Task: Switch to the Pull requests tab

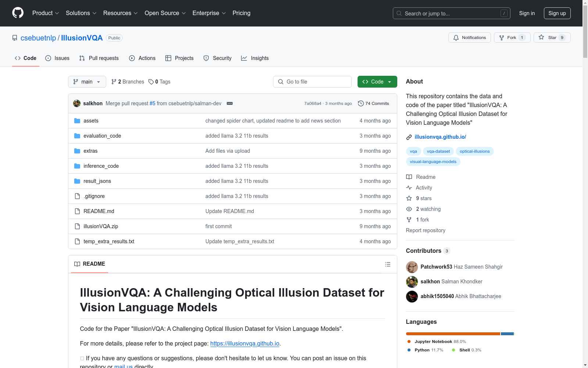Action: coord(99,58)
